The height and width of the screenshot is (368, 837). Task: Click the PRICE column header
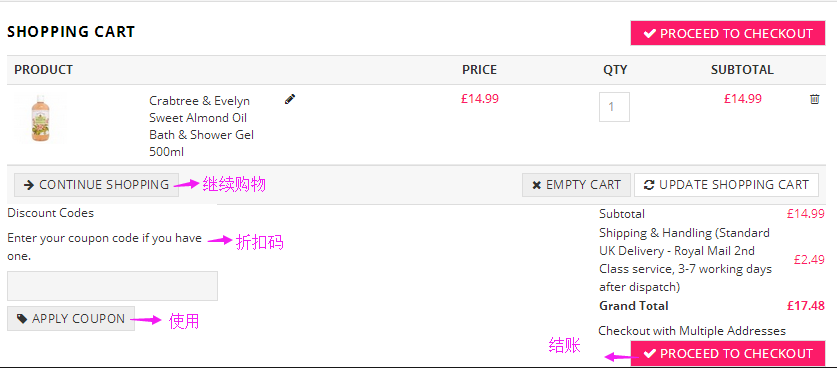(x=479, y=70)
